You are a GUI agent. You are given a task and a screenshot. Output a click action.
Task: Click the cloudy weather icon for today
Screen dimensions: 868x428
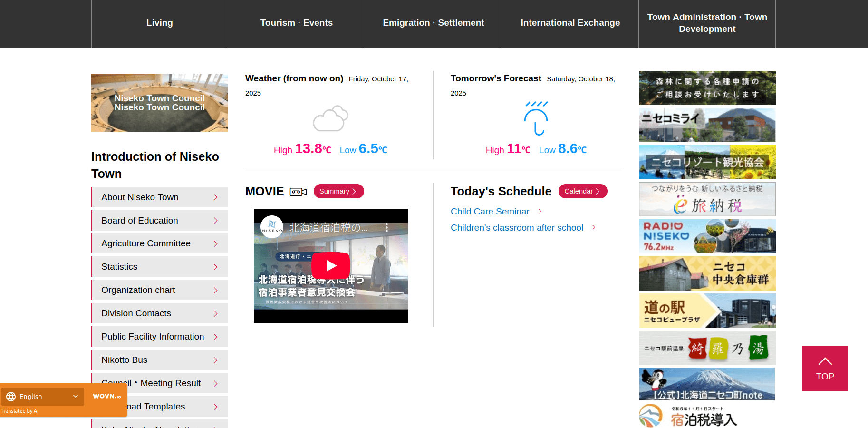[330, 118]
